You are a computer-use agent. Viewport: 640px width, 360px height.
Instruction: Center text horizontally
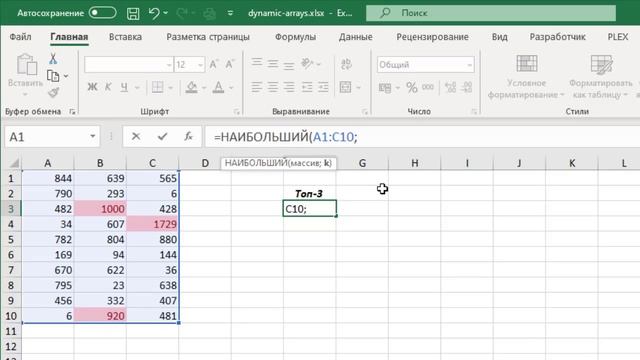point(273,87)
